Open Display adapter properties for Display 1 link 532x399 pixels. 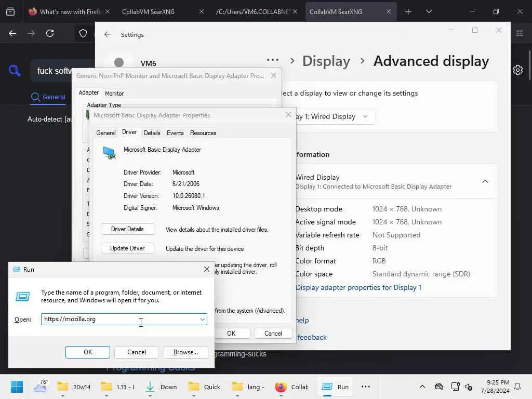click(x=358, y=288)
